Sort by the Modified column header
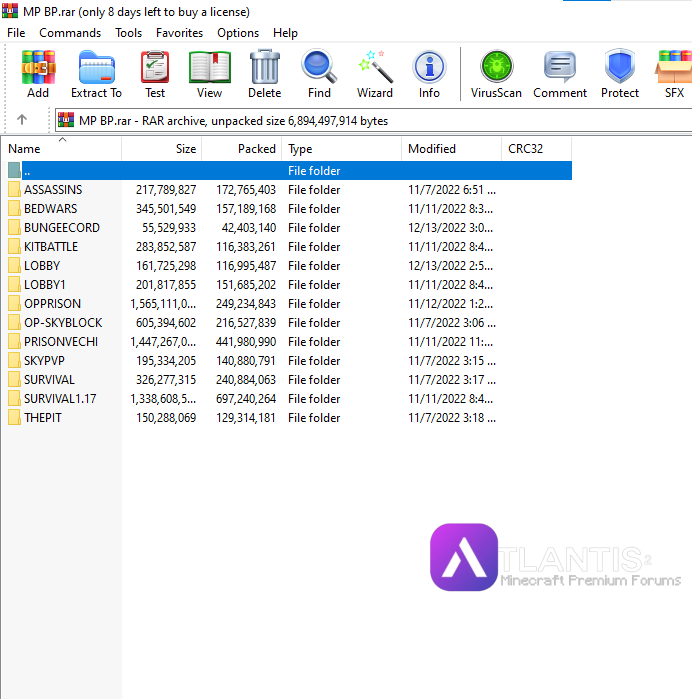This screenshot has height=699, width=692. pyautogui.click(x=452, y=149)
